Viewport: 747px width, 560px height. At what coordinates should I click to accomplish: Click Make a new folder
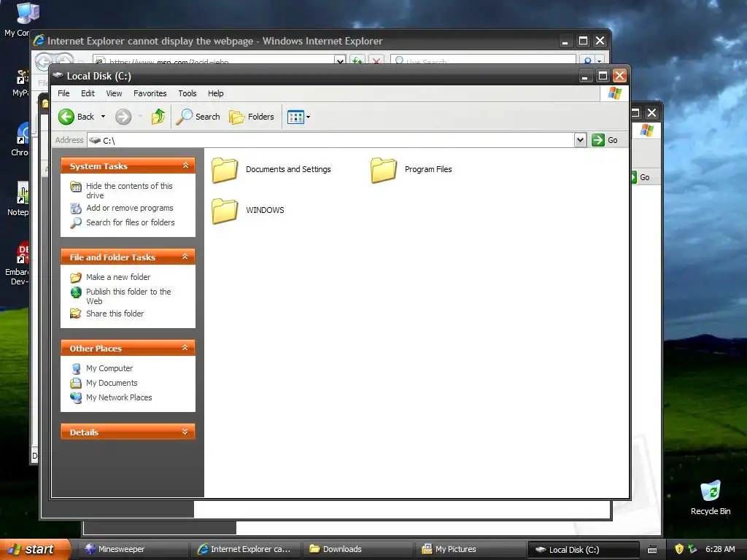[x=118, y=277]
